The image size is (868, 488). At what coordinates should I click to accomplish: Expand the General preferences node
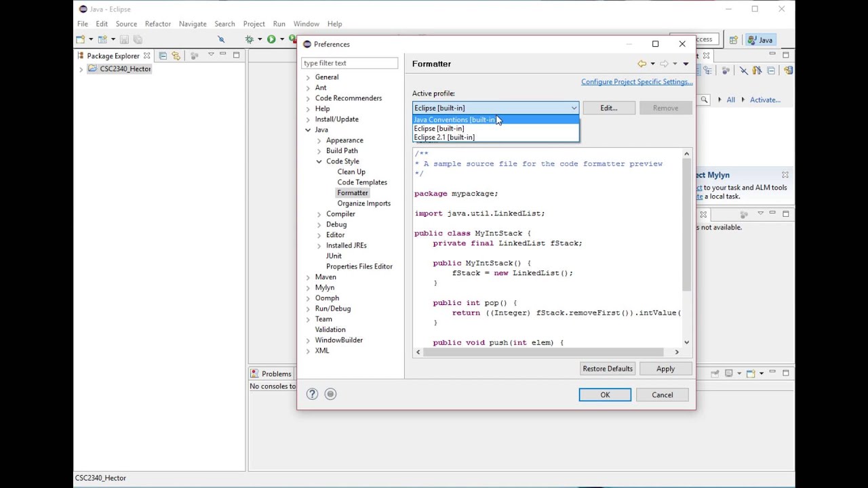click(308, 77)
